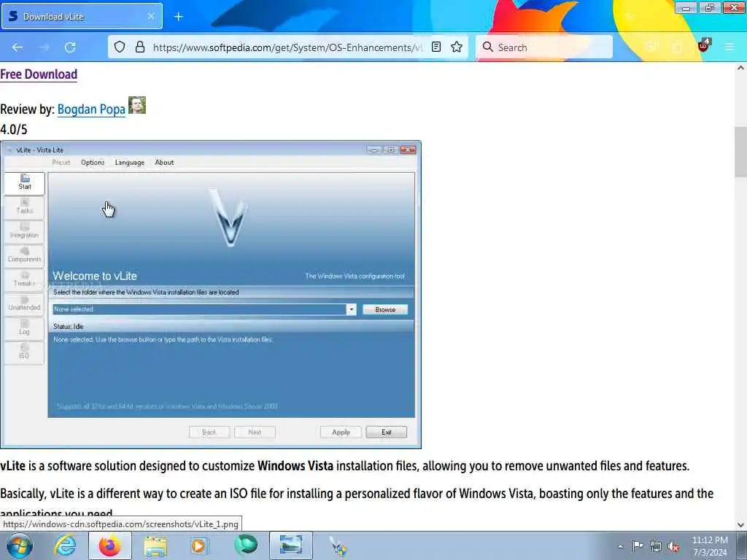Select the Download vLite tab
This screenshot has height=560, width=747.
pyautogui.click(x=82, y=16)
